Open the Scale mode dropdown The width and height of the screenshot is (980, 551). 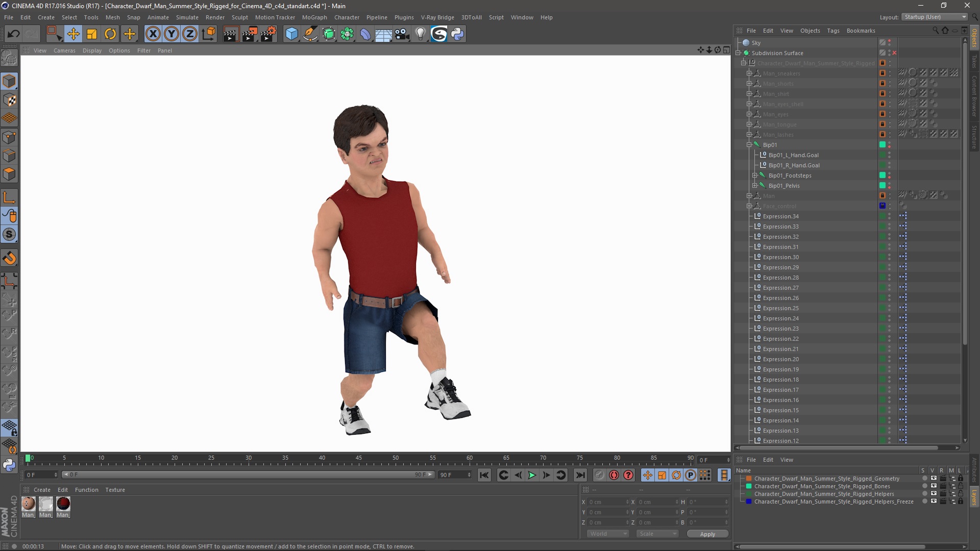657,534
